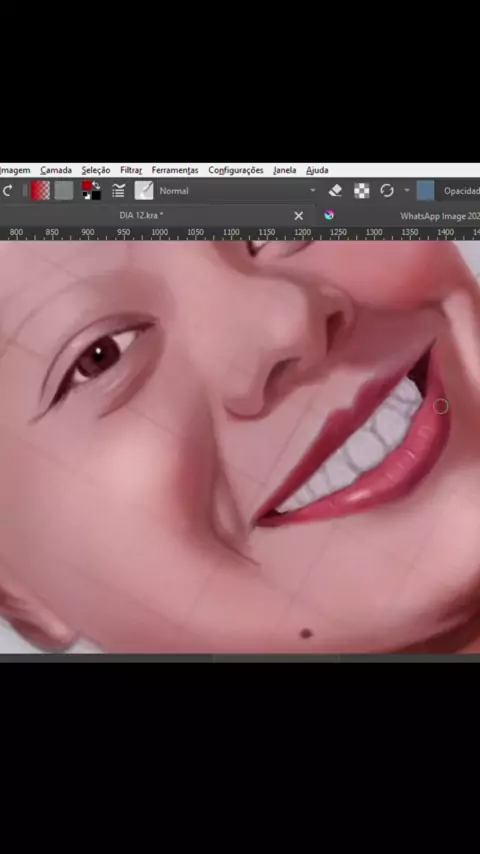Open the Configurações menu

click(236, 170)
